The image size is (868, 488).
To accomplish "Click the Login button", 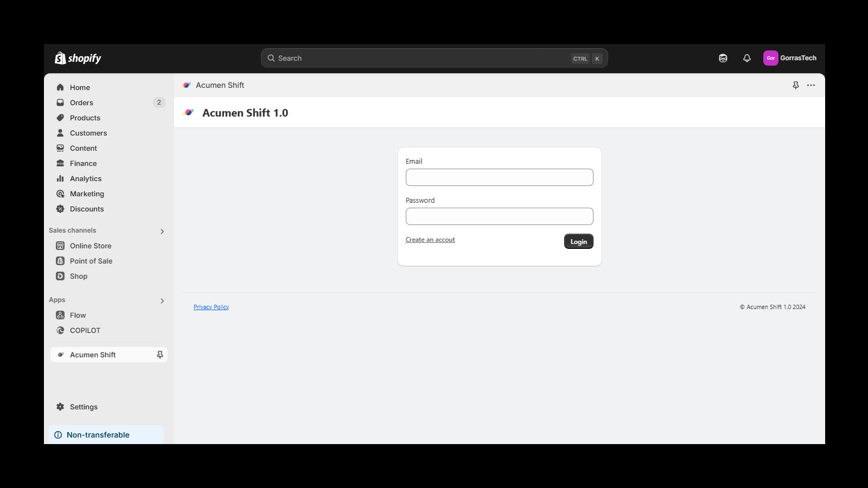I will pos(578,241).
